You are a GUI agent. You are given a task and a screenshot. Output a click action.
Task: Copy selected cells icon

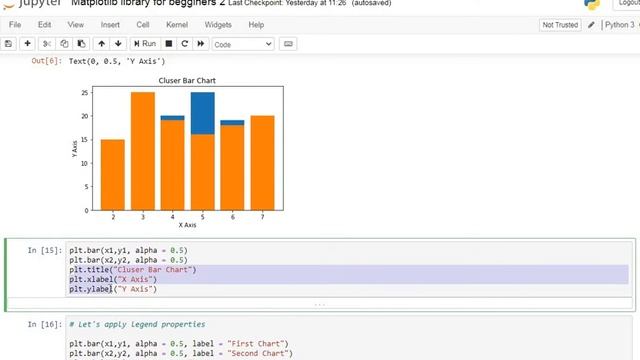64,44
